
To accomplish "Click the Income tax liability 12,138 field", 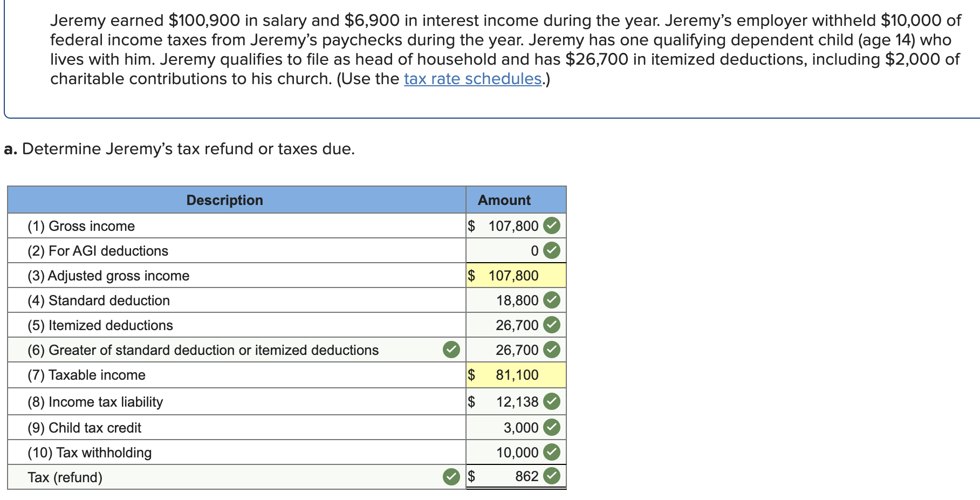I will tap(516, 401).
